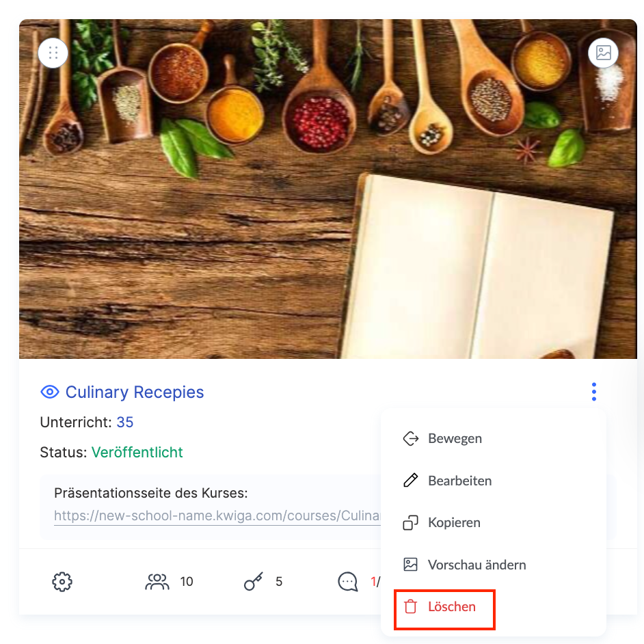Select Bewegen from the context menu

(x=494, y=438)
